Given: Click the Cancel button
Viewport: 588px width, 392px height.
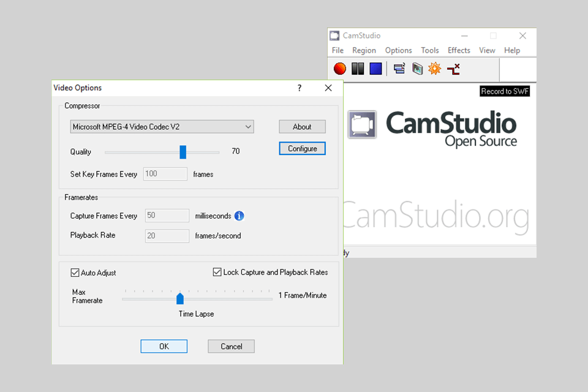Looking at the screenshot, I should [232, 346].
